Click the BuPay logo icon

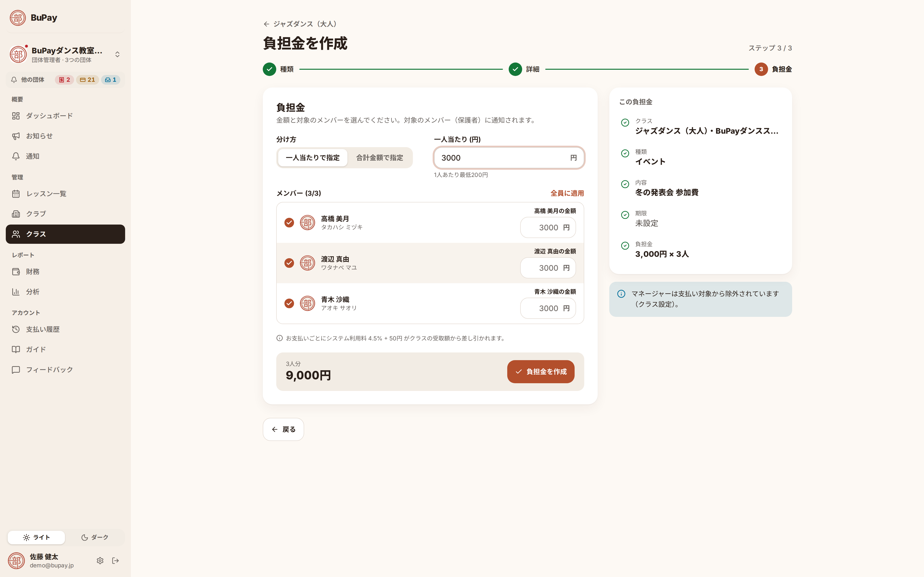(18, 18)
